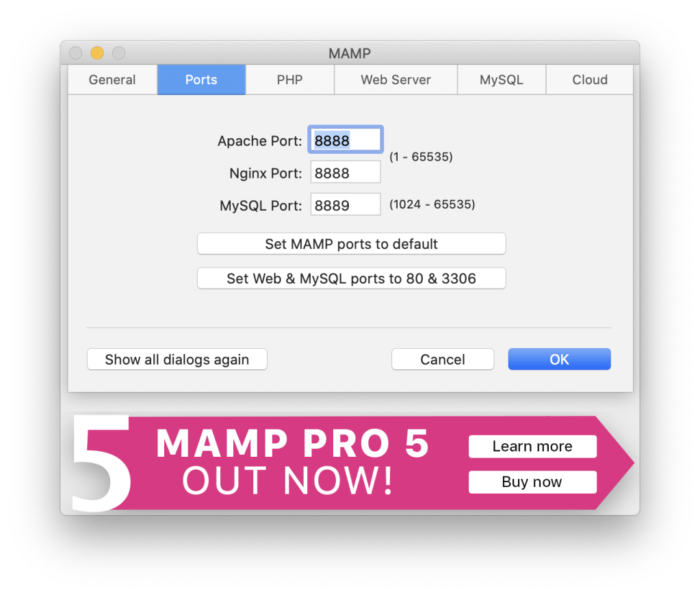Select the Ports tab
The height and width of the screenshot is (595, 700).
pos(201,79)
